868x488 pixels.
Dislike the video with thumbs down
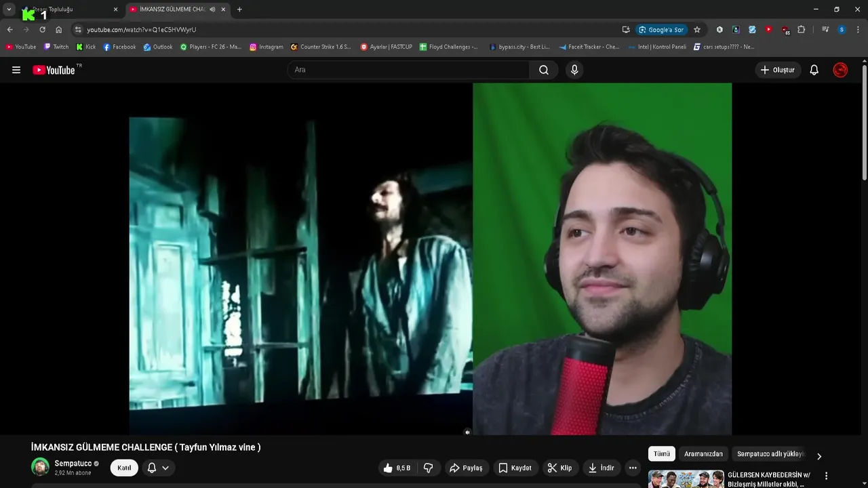pyautogui.click(x=429, y=468)
